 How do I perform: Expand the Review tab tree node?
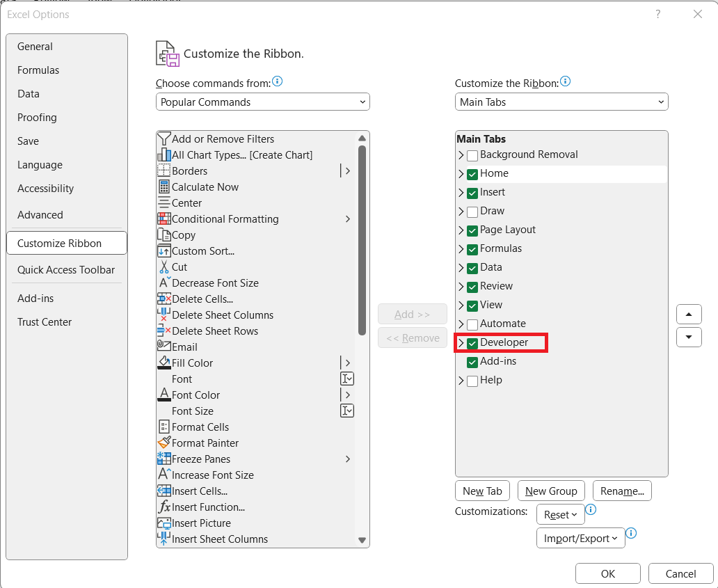461,287
